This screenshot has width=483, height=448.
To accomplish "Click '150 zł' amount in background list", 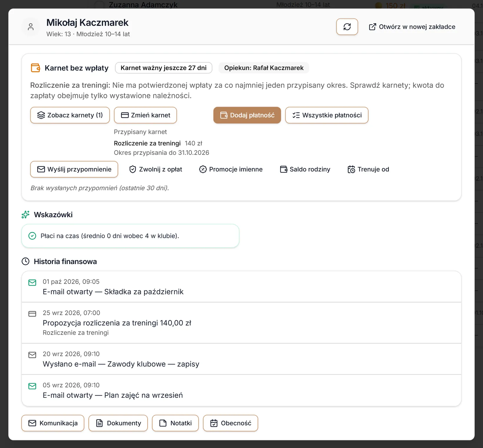I will [x=396, y=5].
